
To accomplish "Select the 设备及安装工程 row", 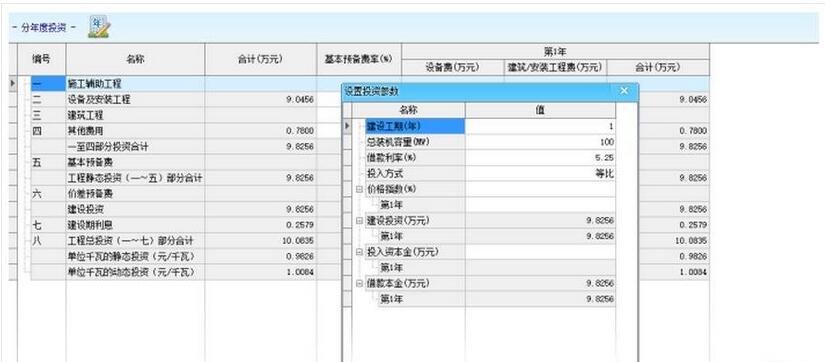I will tap(135, 99).
